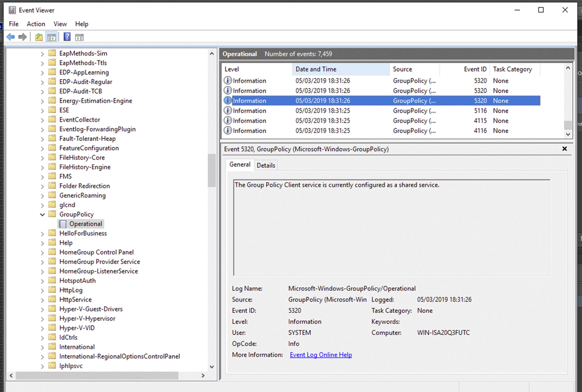
Task: Collapse the GroupPolicy tree node
Action: (42, 215)
